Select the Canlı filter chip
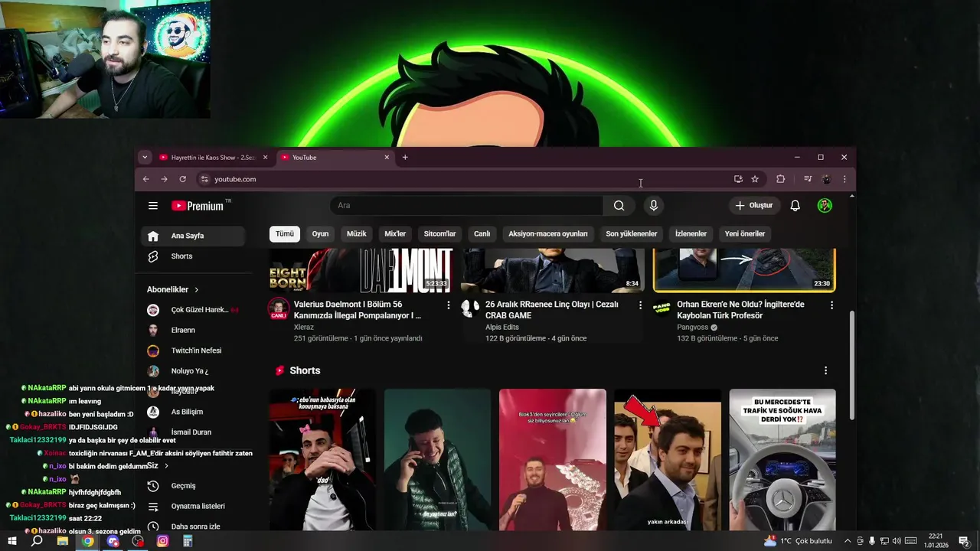Screen dimensions: 980x551 point(482,234)
